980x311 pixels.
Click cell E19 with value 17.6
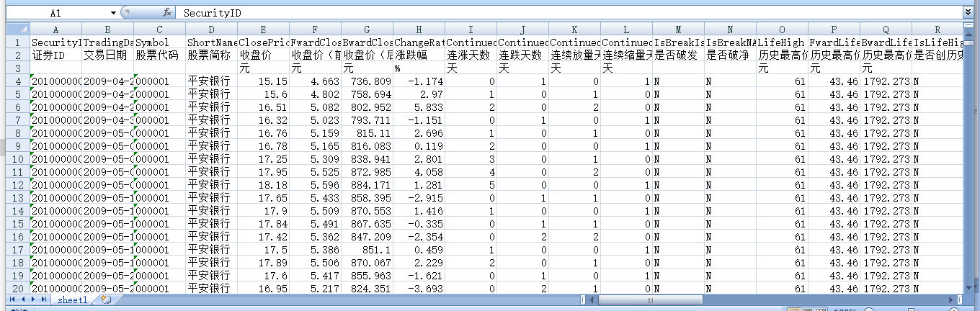coord(263,276)
